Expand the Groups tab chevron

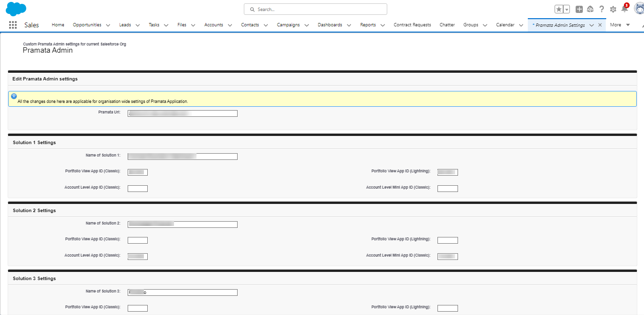(485, 25)
